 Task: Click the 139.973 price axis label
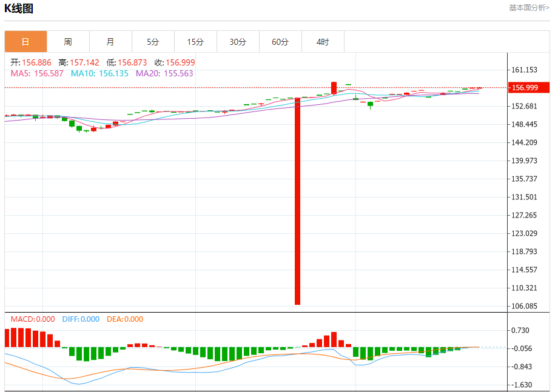[x=524, y=161]
